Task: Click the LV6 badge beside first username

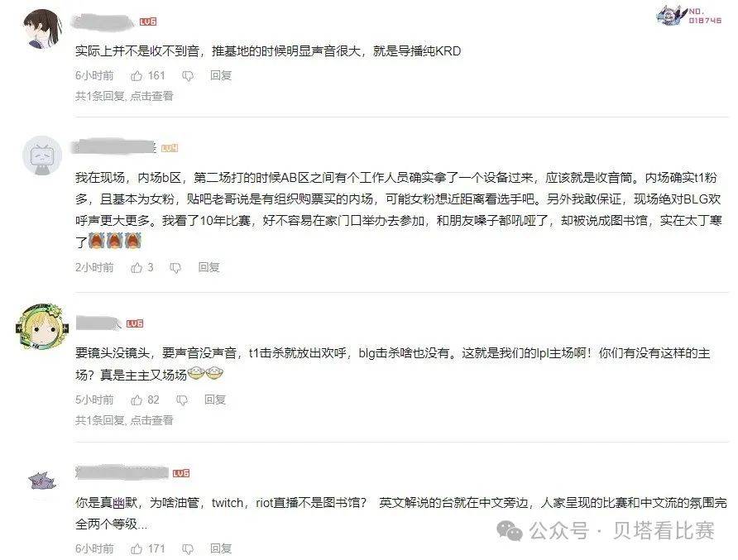Action: (x=148, y=22)
